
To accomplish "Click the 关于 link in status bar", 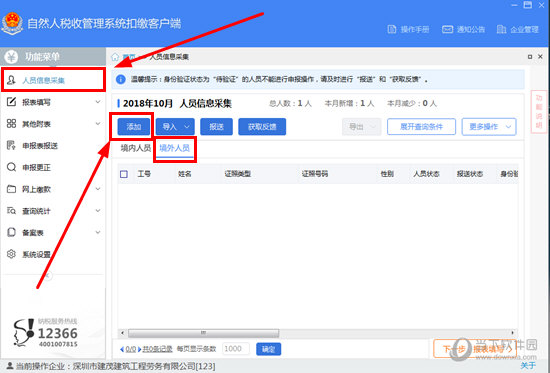I will (528, 366).
